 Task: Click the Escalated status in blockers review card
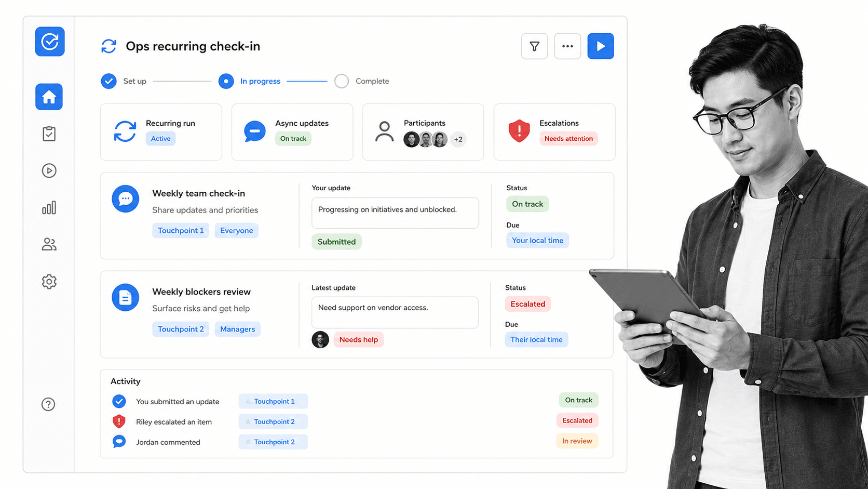[x=528, y=304]
